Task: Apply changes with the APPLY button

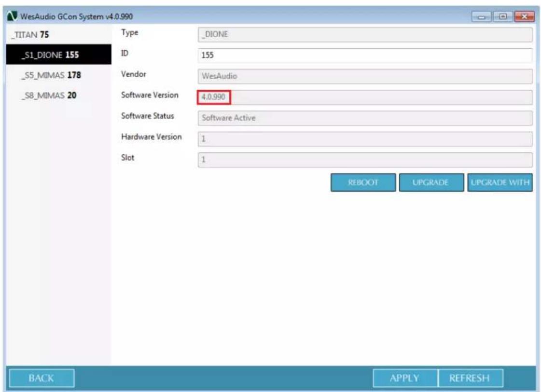Action: click(405, 378)
